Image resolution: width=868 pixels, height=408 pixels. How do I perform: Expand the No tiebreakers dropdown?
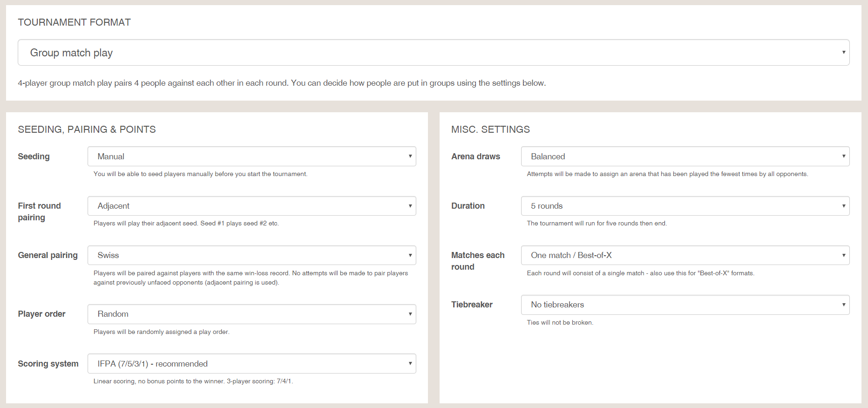coord(685,305)
